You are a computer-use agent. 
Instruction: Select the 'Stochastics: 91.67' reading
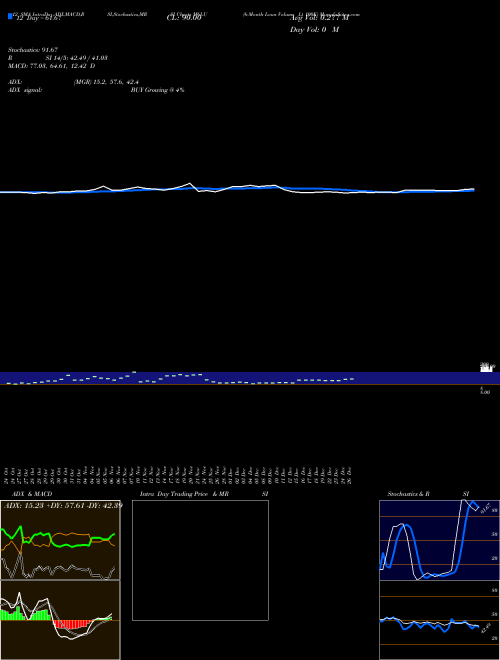33,50
